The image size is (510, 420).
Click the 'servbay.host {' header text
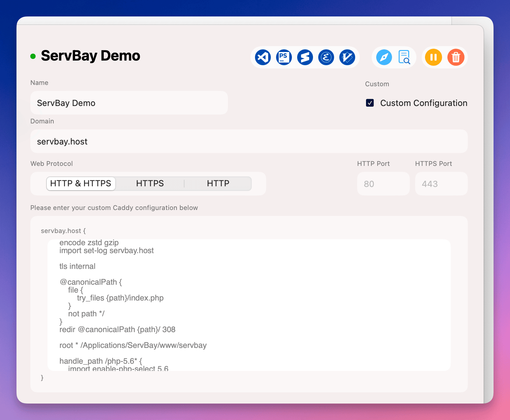coord(63,231)
